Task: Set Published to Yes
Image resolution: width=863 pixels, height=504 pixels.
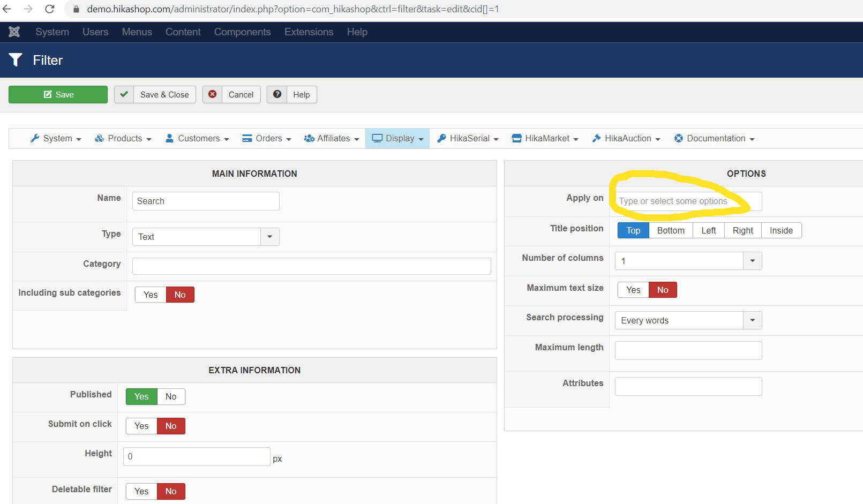Action: click(141, 396)
